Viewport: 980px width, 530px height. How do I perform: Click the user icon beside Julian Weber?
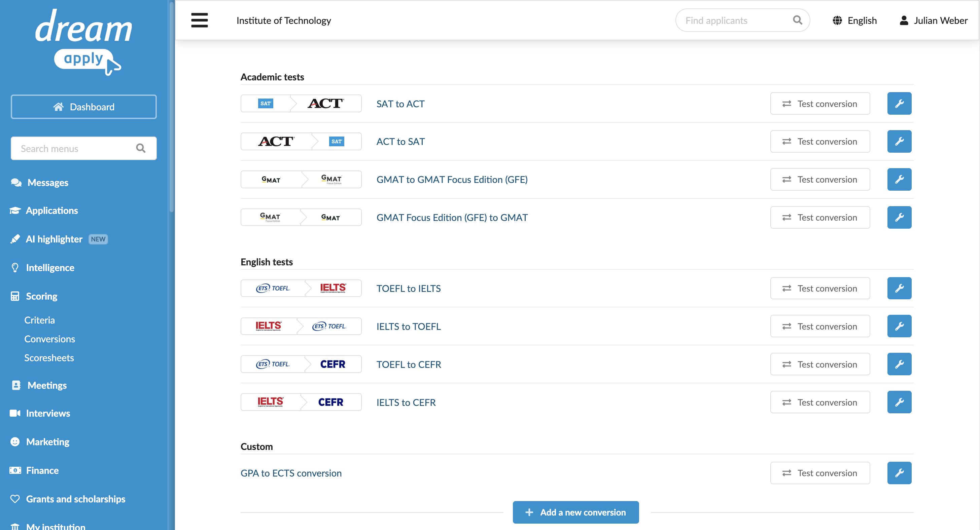pyautogui.click(x=904, y=20)
